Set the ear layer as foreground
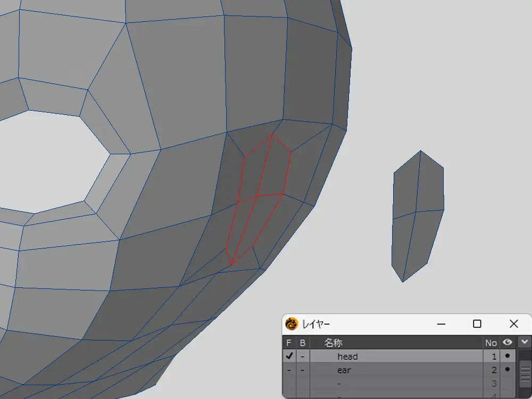 pos(289,370)
